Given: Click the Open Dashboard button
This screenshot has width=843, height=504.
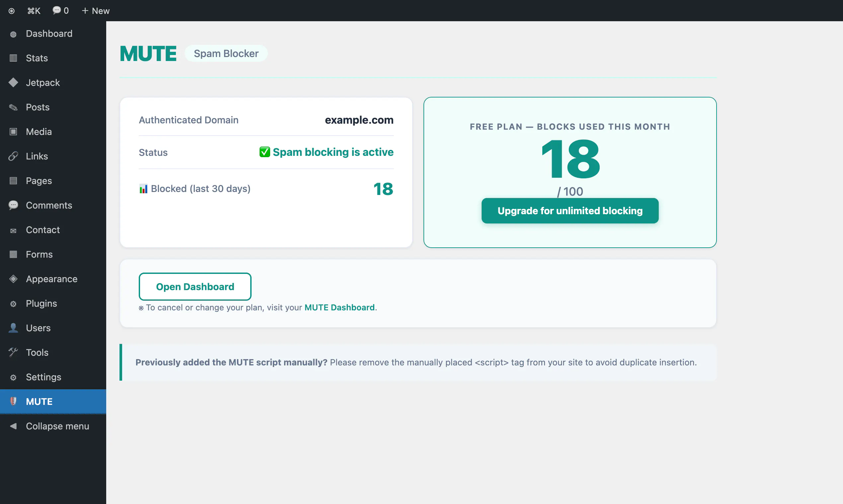Looking at the screenshot, I should click(195, 286).
